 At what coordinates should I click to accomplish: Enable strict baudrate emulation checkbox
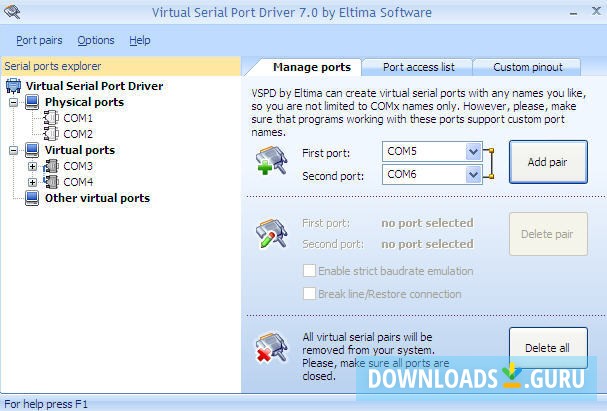pos(309,271)
